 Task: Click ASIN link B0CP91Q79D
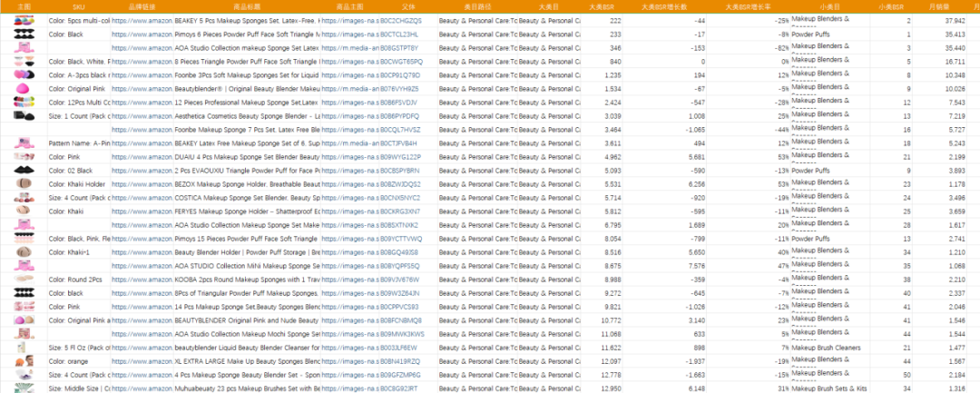[x=400, y=75]
